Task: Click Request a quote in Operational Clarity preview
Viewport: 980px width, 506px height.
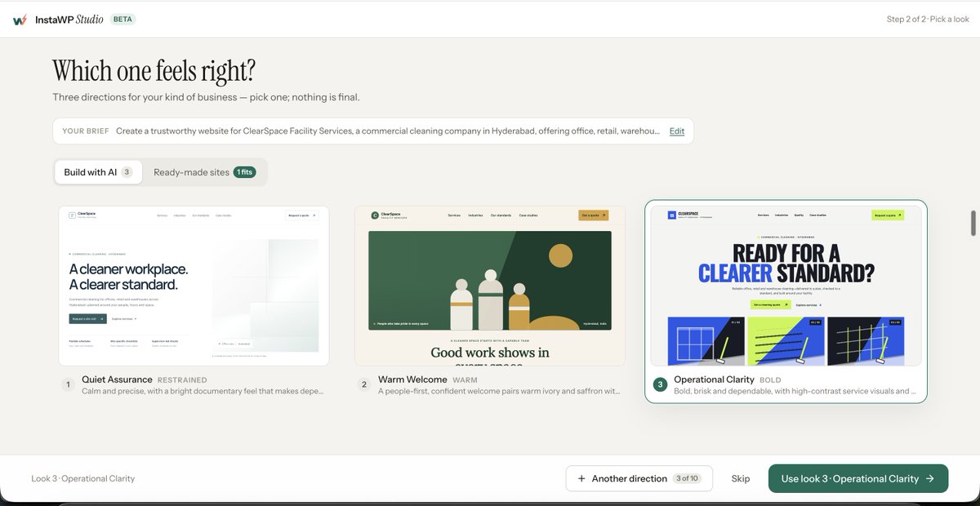Action: pos(888,215)
